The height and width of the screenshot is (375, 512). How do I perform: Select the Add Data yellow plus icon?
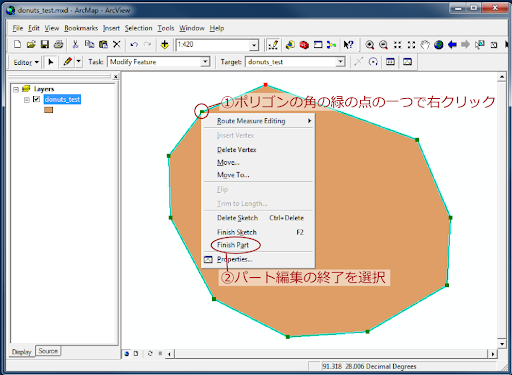165,45
